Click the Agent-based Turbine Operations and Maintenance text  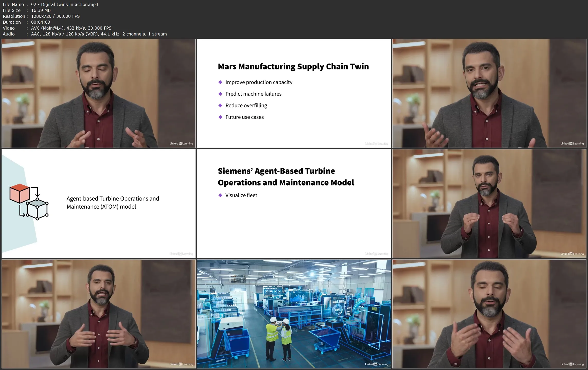pos(113,203)
